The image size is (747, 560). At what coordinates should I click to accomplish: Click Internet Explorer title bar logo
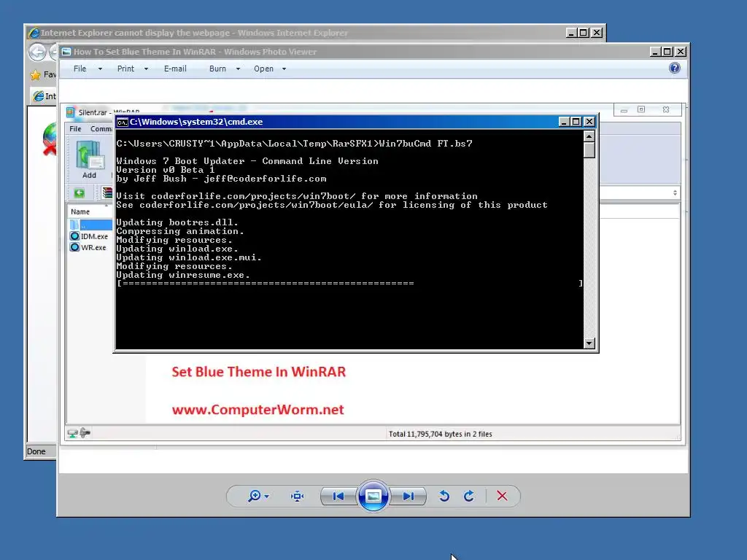pyautogui.click(x=34, y=33)
